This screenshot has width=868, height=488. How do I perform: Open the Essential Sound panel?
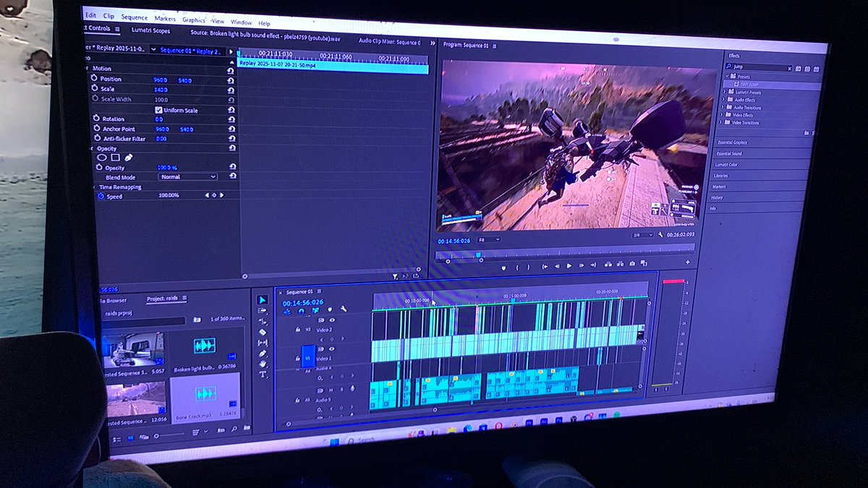729,153
